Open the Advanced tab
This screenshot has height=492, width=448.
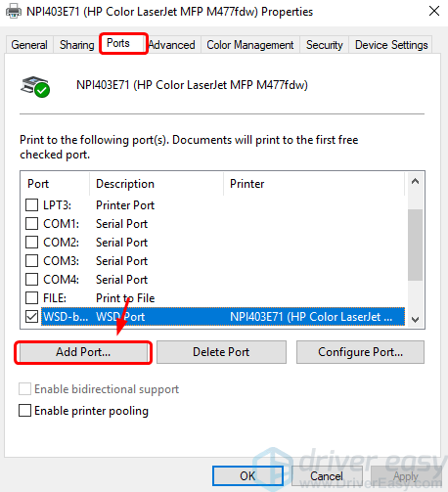(x=172, y=45)
